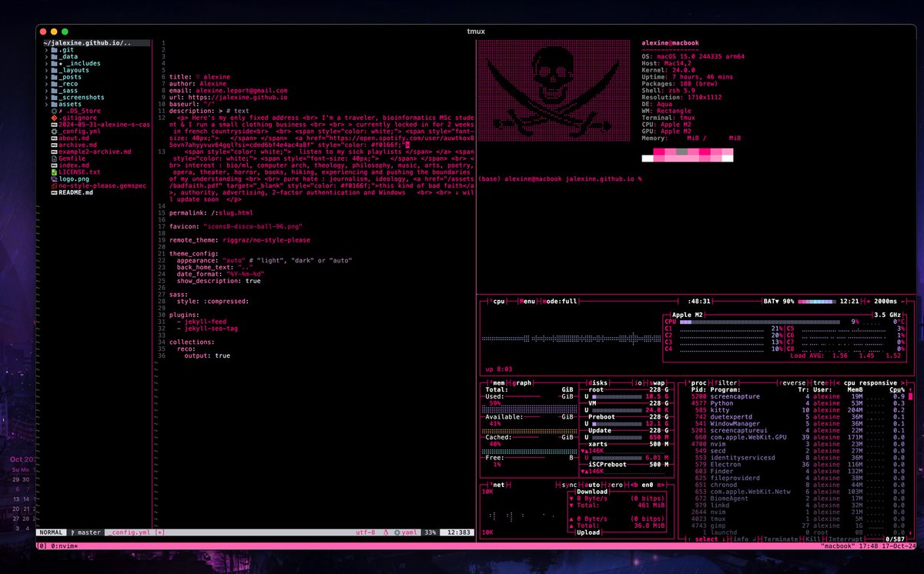The image size is (924, 574).
Task: Expand the assets folder chevron
Action: pos(47,104)
